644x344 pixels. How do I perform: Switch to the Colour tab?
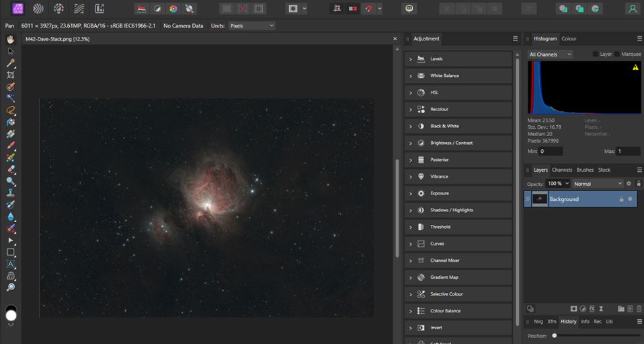[569, 38]
